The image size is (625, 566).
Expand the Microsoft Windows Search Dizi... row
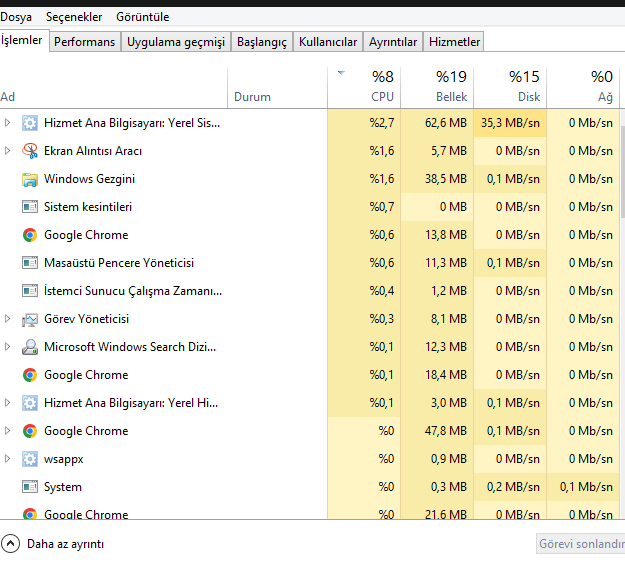click(x=7, y=347)
